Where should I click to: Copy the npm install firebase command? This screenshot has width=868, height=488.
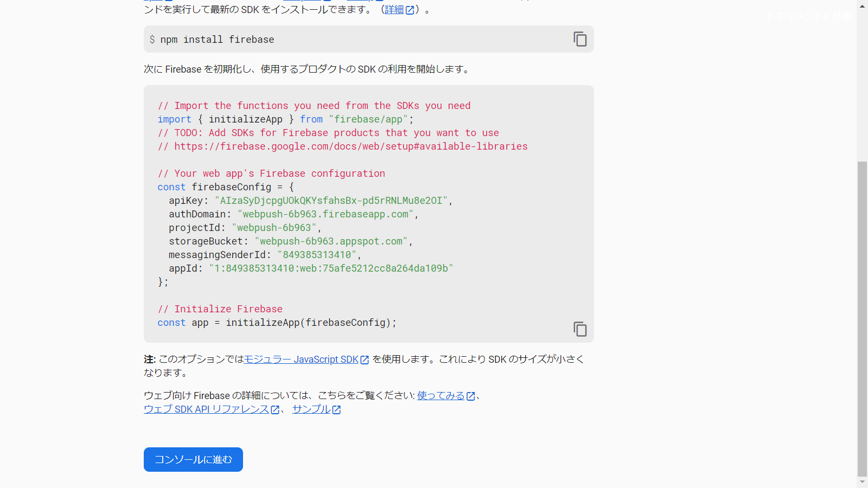click(x=580, y=39)
